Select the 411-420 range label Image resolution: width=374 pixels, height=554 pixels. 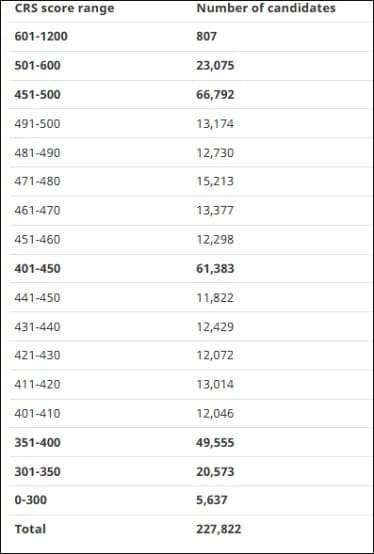(x=37, y=384)
